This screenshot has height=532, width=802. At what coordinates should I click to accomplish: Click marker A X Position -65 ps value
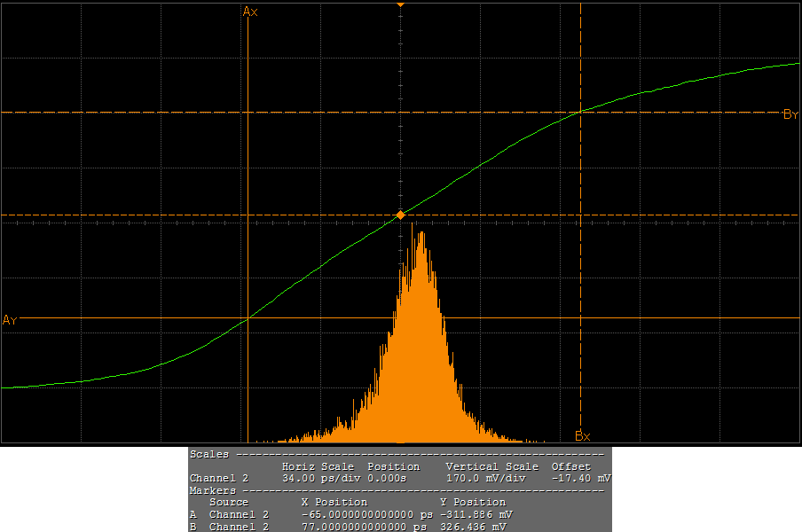pyautogui.click(x=366, y=514)
